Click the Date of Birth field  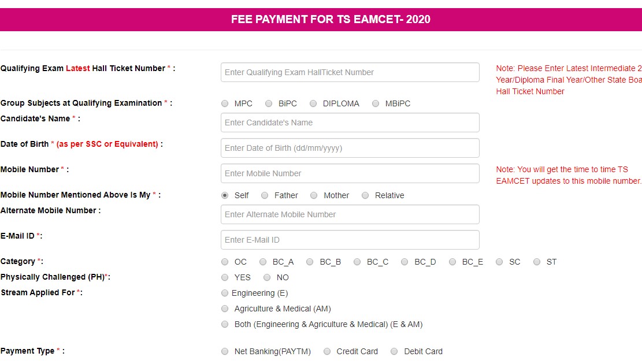[350, 148]
